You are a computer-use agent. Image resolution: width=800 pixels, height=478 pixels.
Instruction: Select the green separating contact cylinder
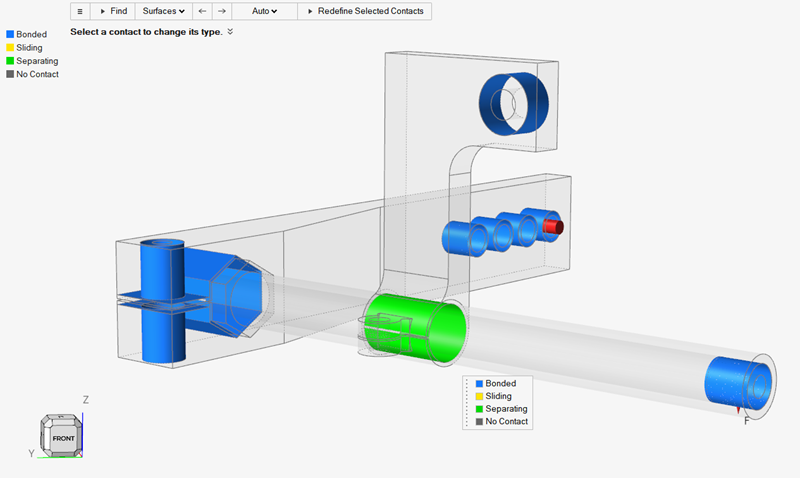pos(420,327)
